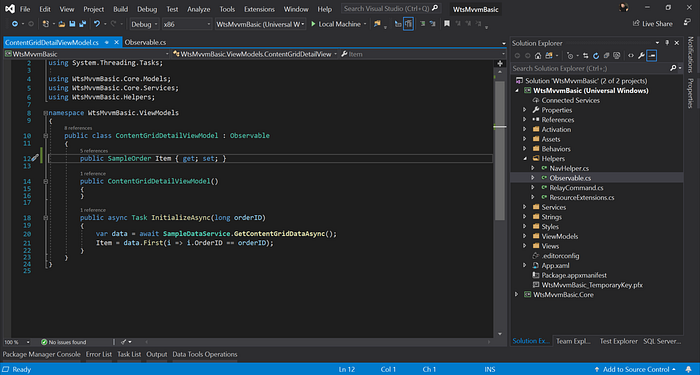Switch to the Observable.cs editor tab
The width and height of the screenshot is (700, 375).
tap(145, 42)
